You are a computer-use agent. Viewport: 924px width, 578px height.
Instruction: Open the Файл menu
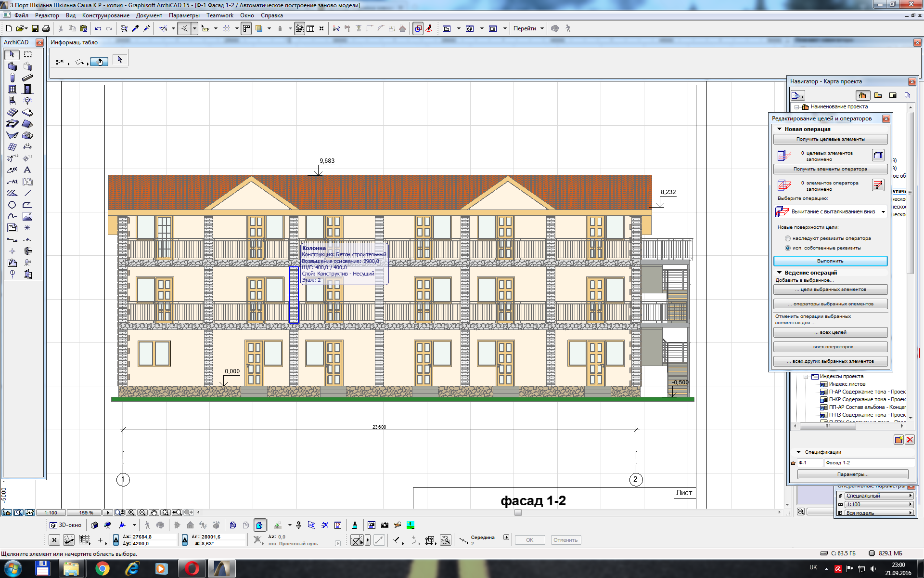(x=21, y=15)
